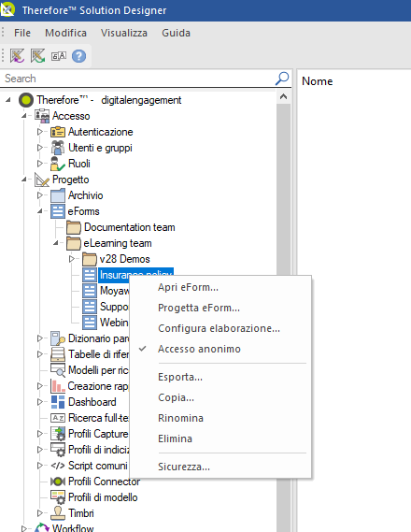Click the Accesso node icon
Image resolution: width=411 pixels, height=532 pixels.
[x=42, y=116]
